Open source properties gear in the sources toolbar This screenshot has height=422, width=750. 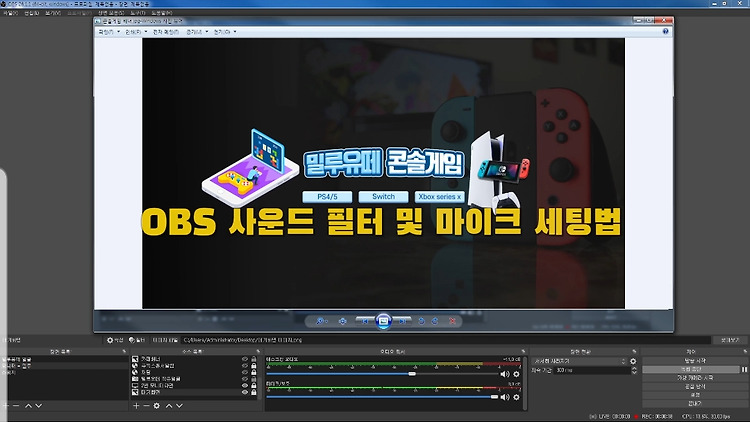tap(156, 406)
